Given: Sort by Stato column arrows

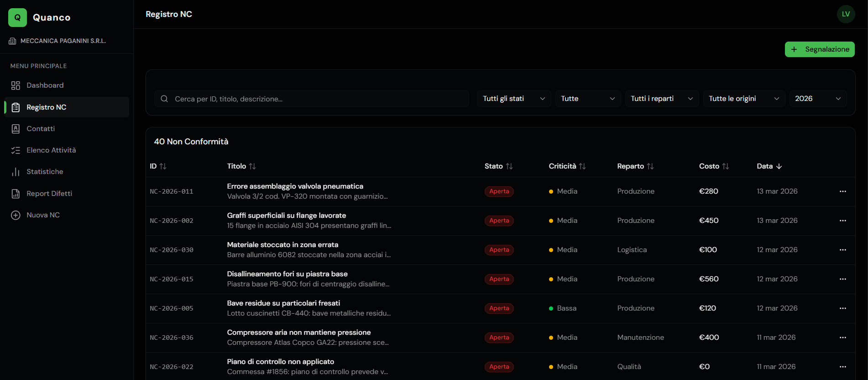Looking at the screenshot, I should pos(509,166).
